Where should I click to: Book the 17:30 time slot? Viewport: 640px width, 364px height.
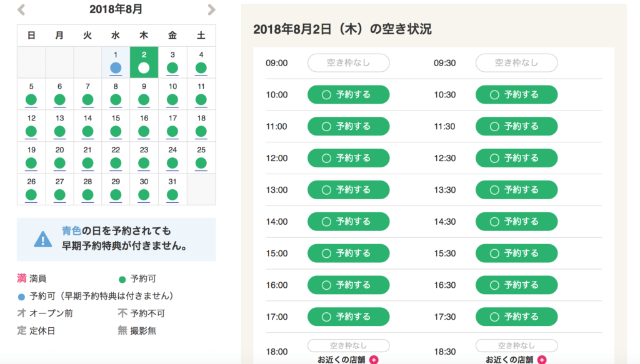click(516, 317)
